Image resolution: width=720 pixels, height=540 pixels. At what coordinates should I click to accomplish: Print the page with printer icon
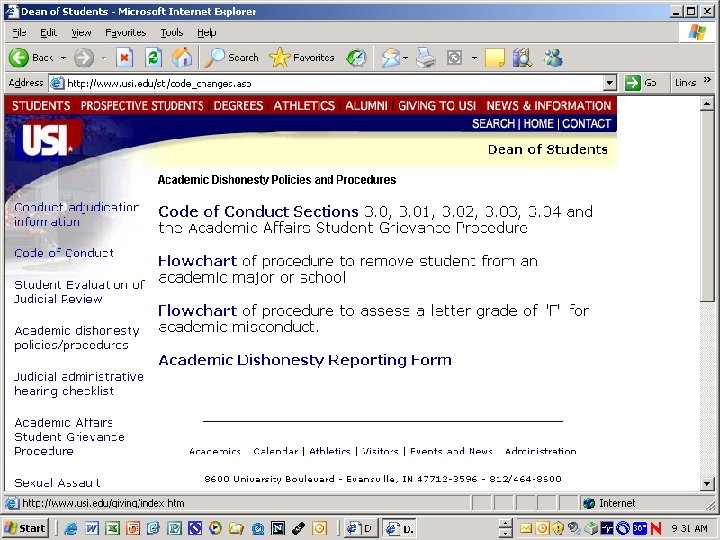[x=426, y=58]
